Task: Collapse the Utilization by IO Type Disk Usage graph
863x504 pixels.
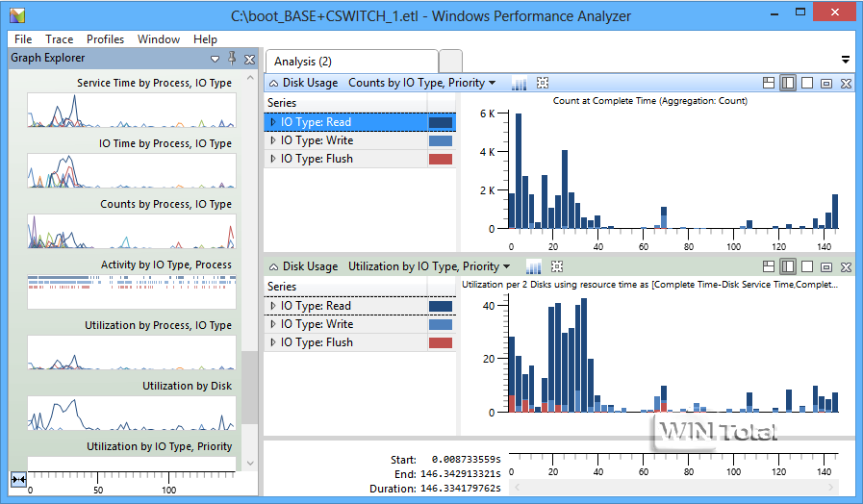Action: (x=273, y=266)
